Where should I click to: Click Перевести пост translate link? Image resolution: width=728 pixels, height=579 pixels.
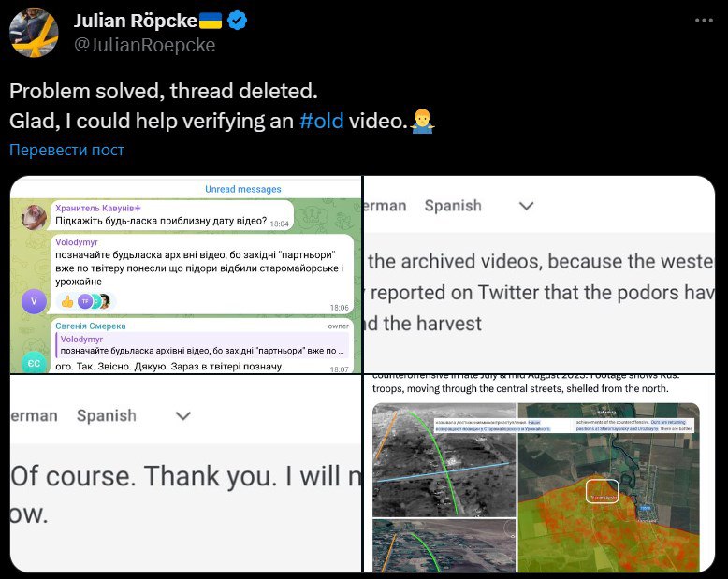pos(66,150)
